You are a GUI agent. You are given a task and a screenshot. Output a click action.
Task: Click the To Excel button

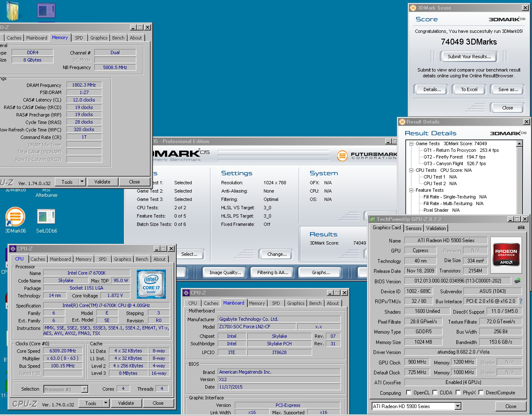pyautogui.click(x=469, y=89)
